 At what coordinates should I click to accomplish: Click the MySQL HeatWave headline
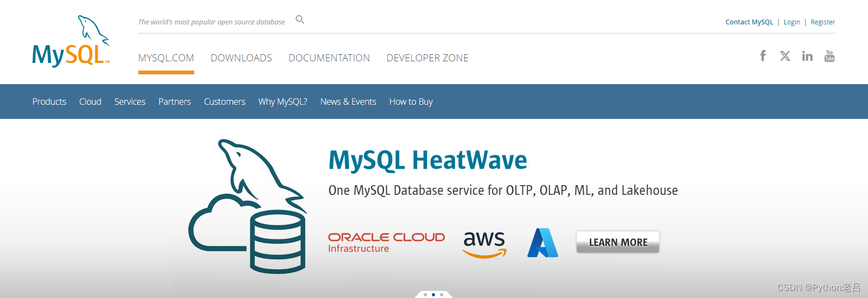(x=428, y=160)
